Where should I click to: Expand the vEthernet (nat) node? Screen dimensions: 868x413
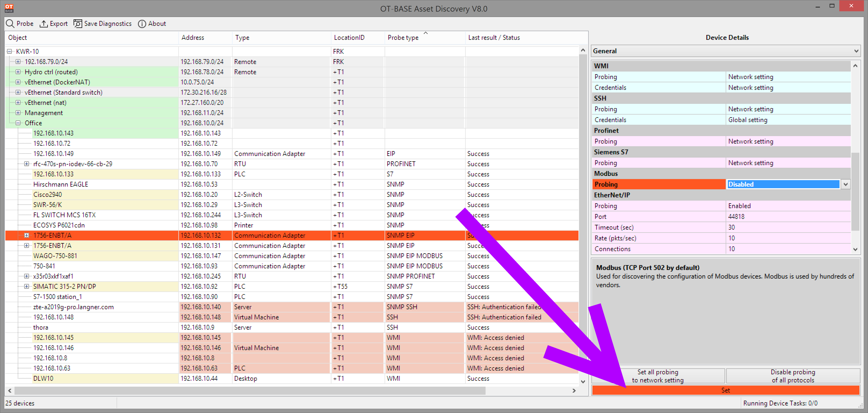click(x=18, y=102)
